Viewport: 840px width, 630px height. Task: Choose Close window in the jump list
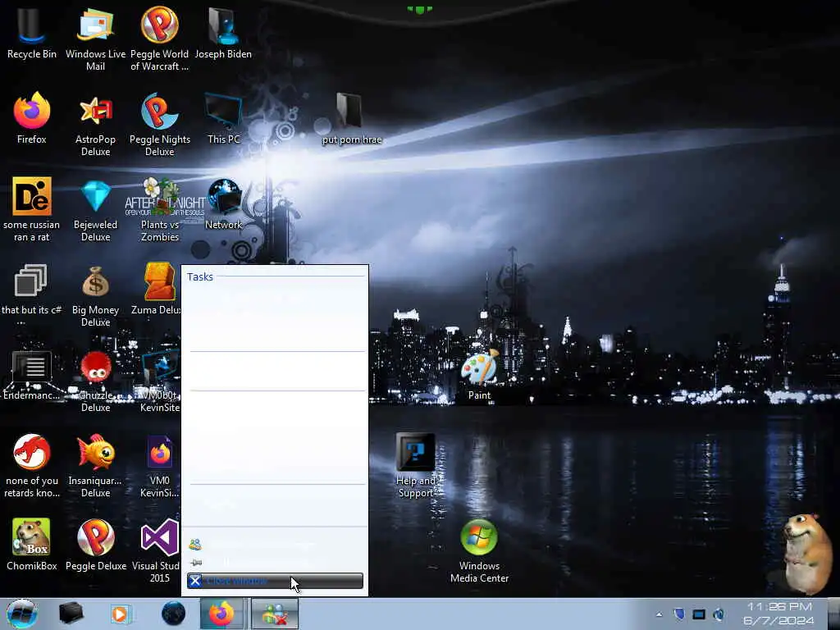[275, 581]
